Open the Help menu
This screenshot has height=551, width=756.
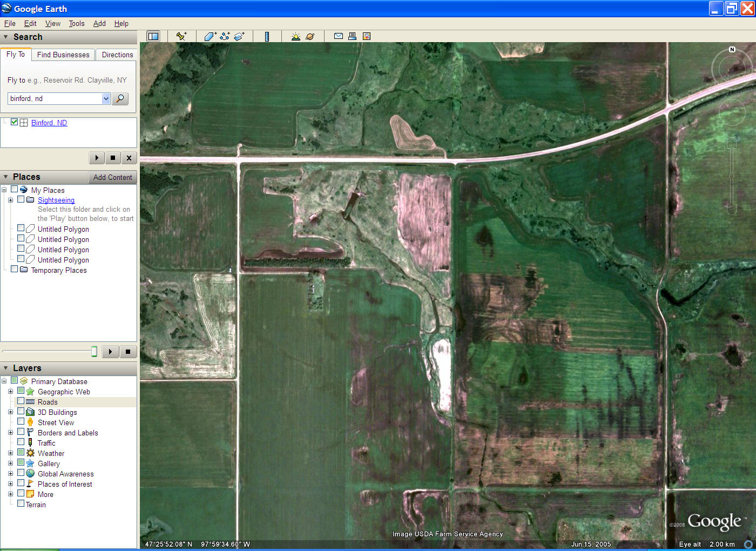click(x=122, y=23)
